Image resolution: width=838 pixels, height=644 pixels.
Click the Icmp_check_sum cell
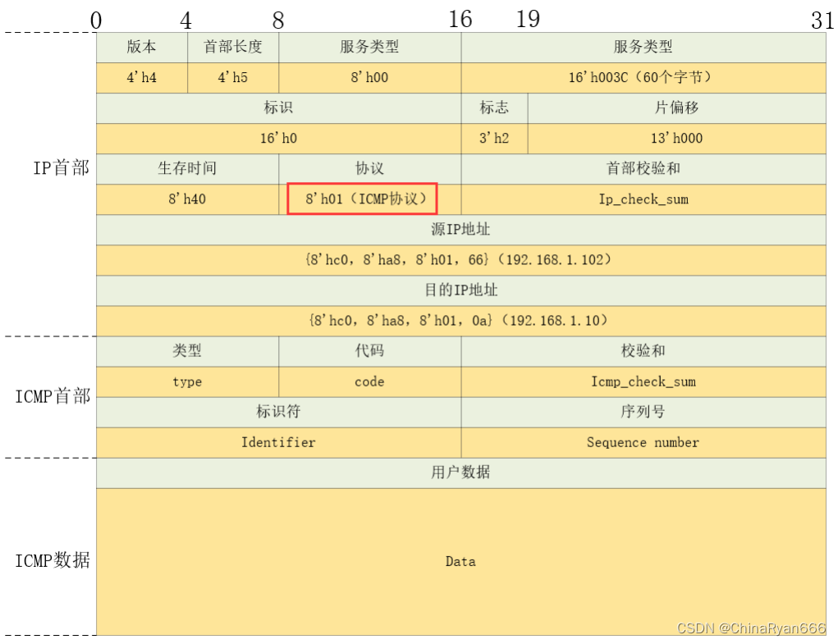643,381
